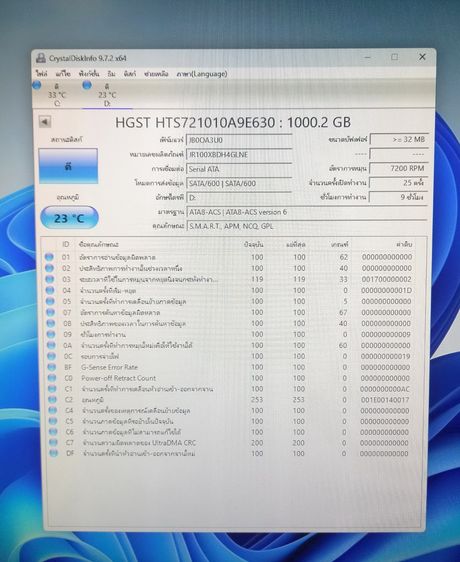Click the 23 °C temperature button

point(69,218)
